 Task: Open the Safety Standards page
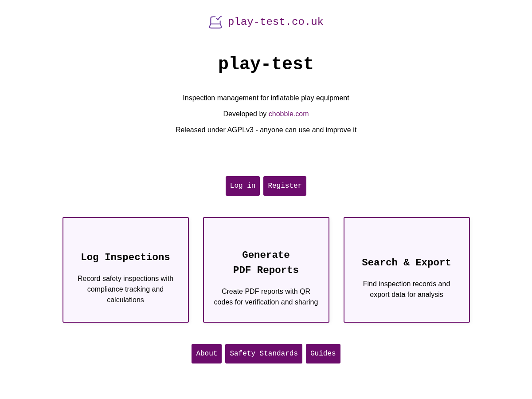[264, 353]
